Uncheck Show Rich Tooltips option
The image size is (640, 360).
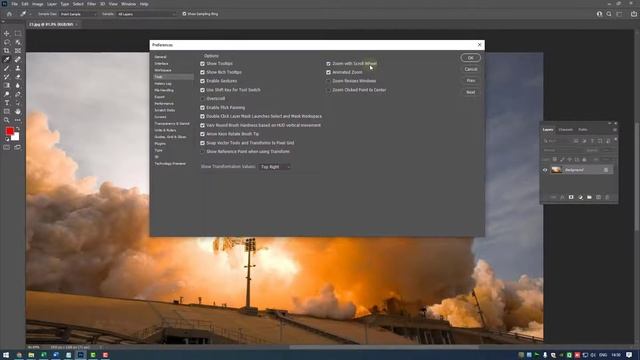pos(202,72)
